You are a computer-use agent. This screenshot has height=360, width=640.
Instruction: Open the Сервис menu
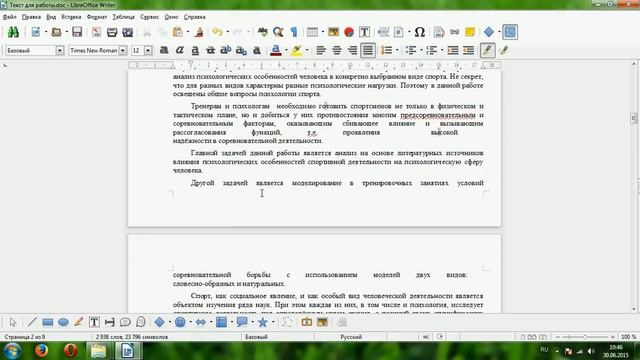[x=149, y=17]
